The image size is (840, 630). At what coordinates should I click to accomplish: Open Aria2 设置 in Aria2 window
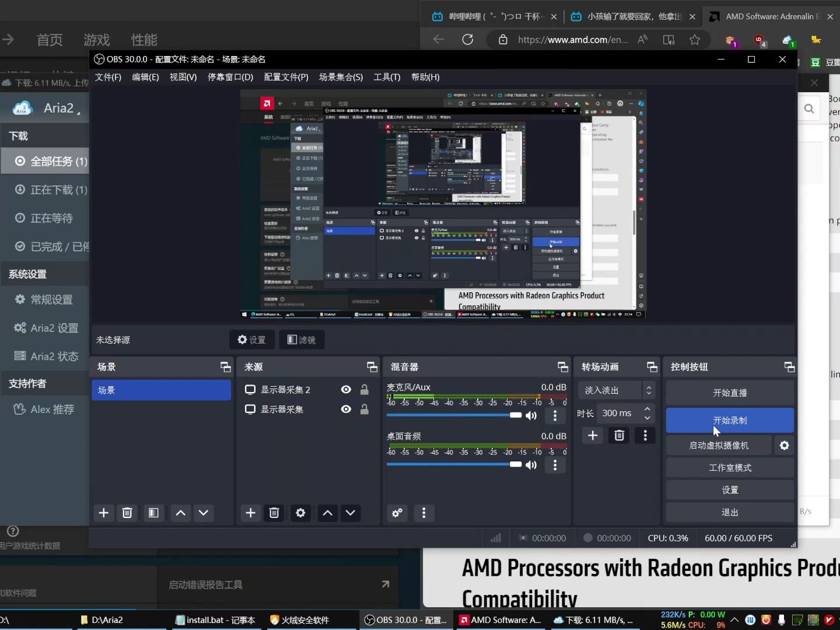tap(45, 328)
